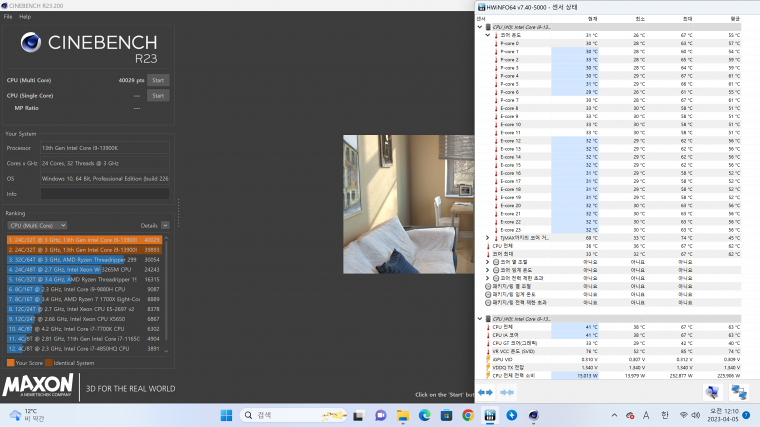Start the CPU Single Core benchmark
760x427 pixels.
pos(158,95)
